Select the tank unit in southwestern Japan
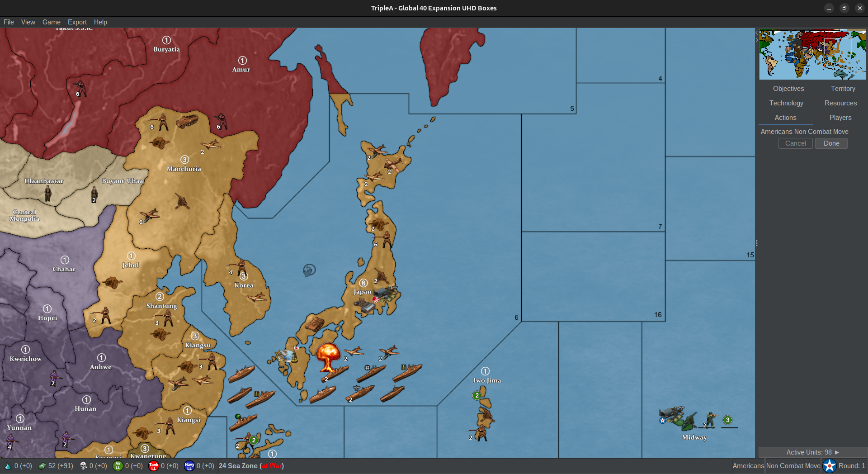The image size is (868, 474). click(315, 324)
